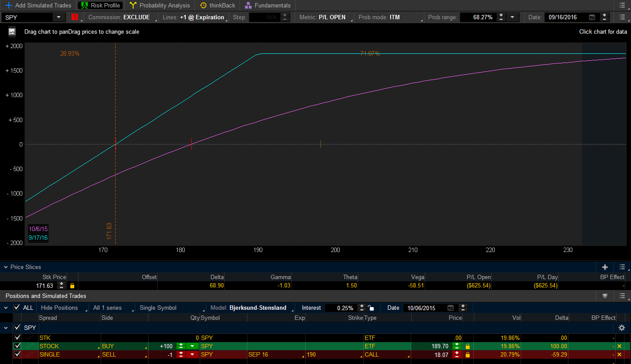Toggle the ALL checkbox
The image size is (631, 364).
click(17, 308)
